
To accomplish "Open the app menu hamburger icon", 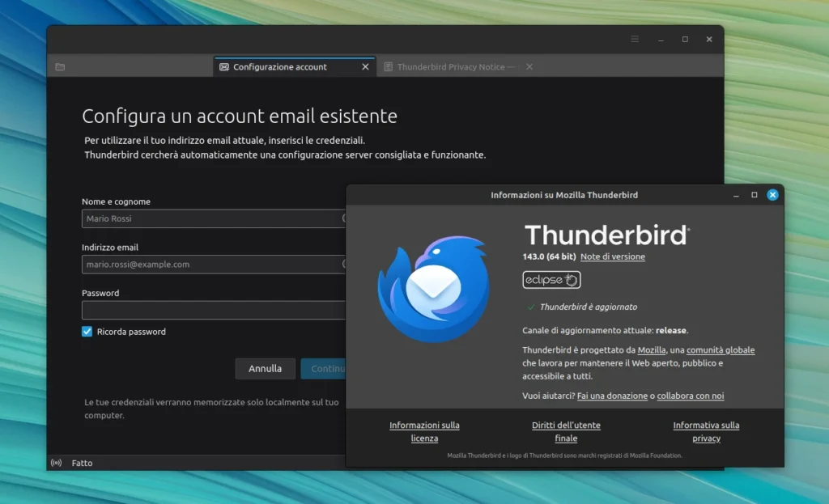I will pyautogui.click(x=634, y=38).
